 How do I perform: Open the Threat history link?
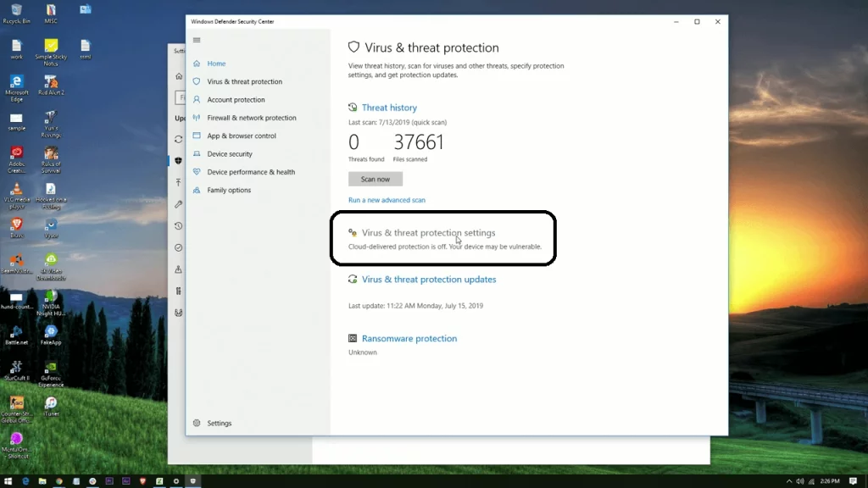tap(389, 107)
